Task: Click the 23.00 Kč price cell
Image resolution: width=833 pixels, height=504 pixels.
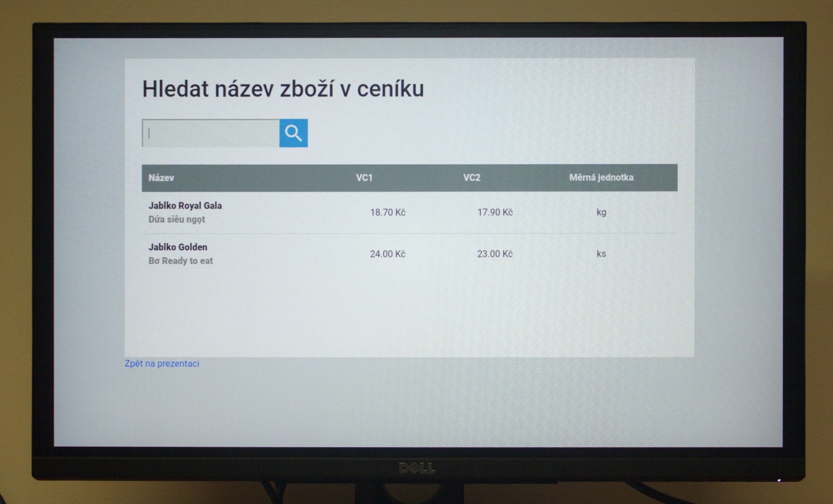Action: pos(495,254)
